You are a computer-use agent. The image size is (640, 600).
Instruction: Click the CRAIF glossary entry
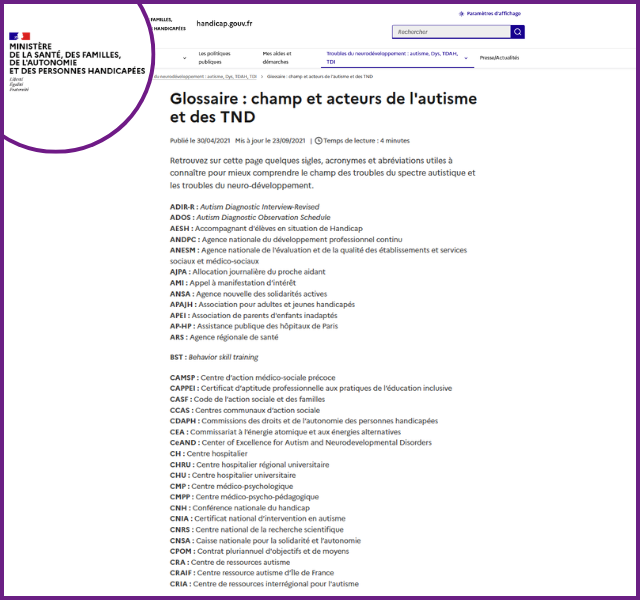tap(252, 573)
